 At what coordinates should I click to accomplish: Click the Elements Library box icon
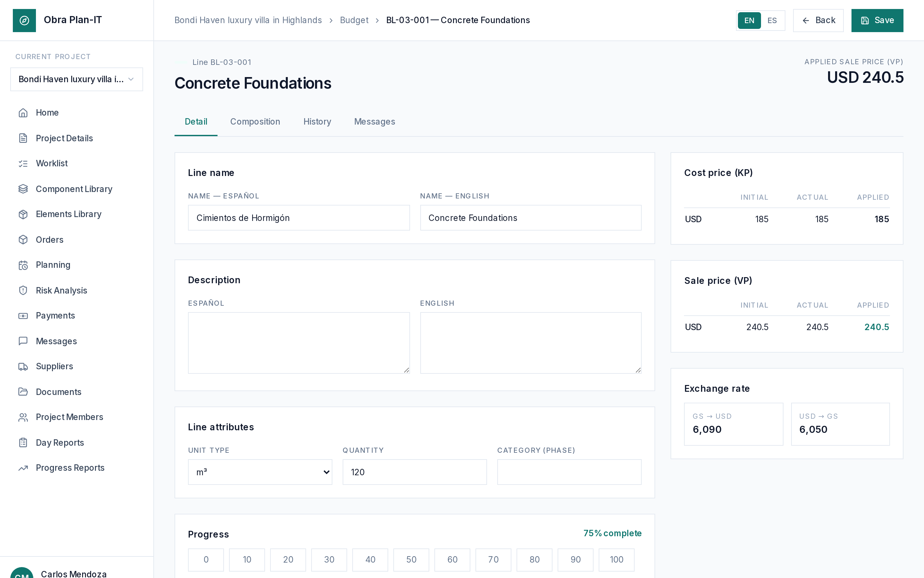23,214
